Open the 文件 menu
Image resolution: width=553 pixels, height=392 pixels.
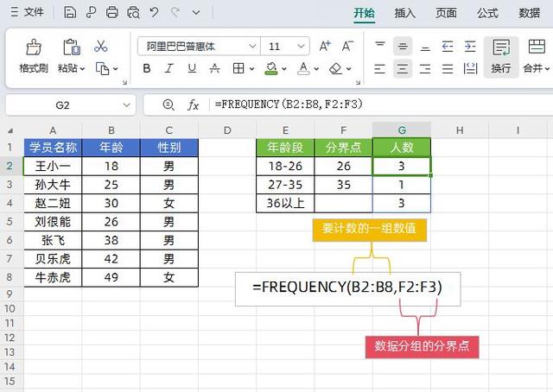pyautogui.click(x=28, y=12)
